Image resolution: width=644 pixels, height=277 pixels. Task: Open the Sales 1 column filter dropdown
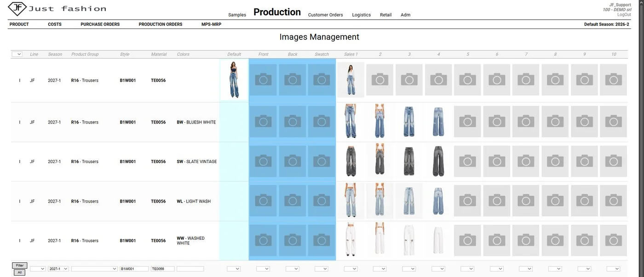click(x=351, y=269)
